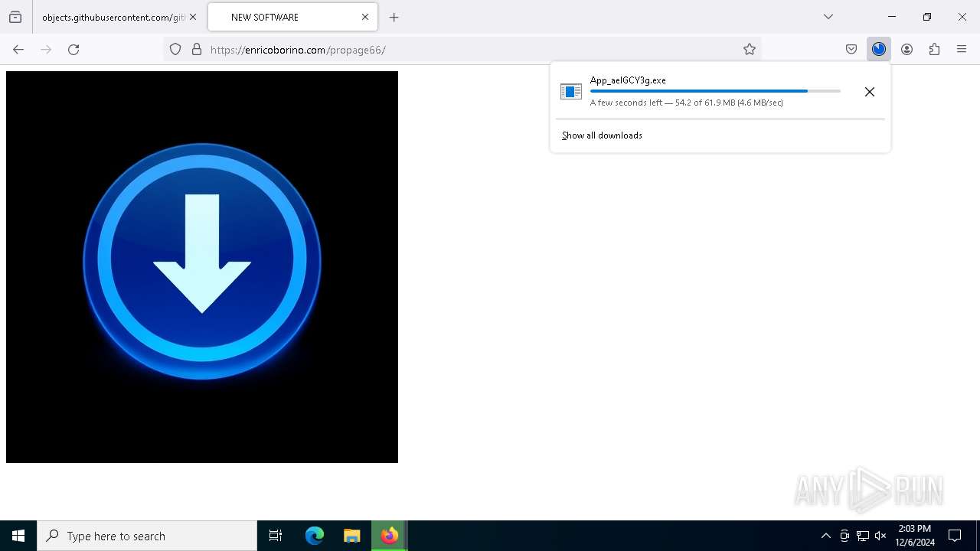Close the objects.githubusercontent.com tab
This screenshot has height=551, width=980.
193,17
